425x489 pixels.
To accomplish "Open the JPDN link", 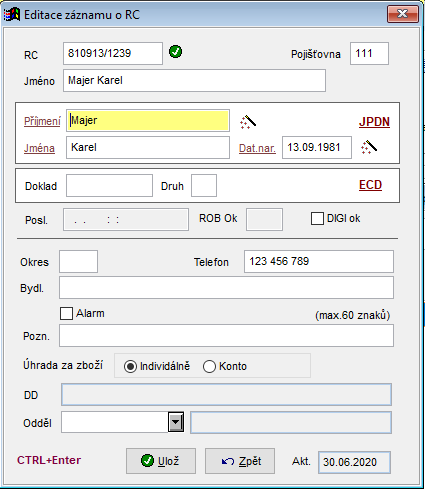I will pos(374,122).
